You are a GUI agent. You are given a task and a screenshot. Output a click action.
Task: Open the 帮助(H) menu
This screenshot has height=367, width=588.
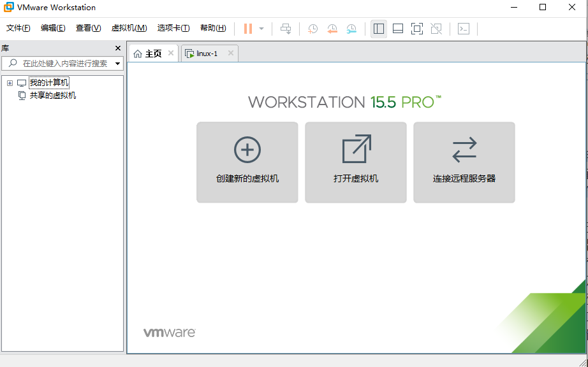[x=213, y=28]
